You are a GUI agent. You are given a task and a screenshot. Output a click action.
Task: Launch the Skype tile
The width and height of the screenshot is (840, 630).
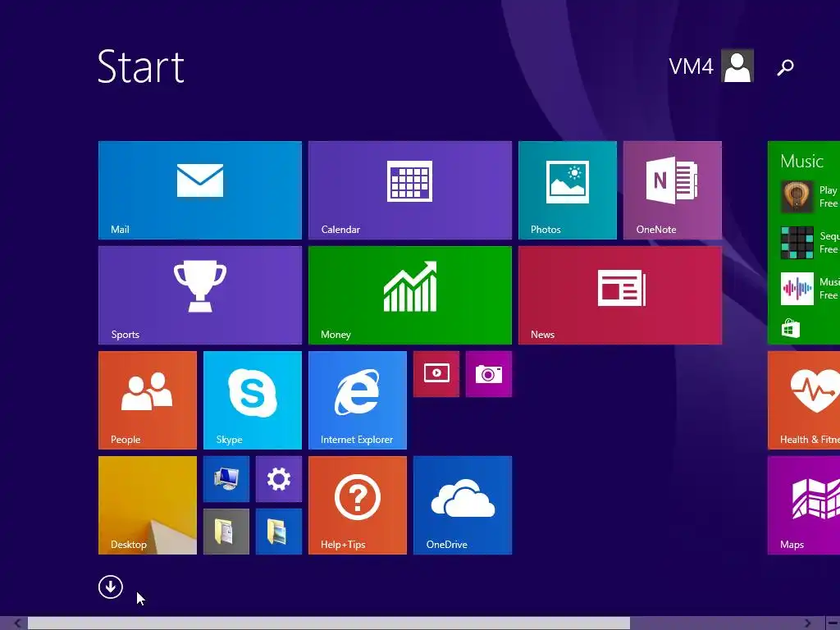pos(253,400)
